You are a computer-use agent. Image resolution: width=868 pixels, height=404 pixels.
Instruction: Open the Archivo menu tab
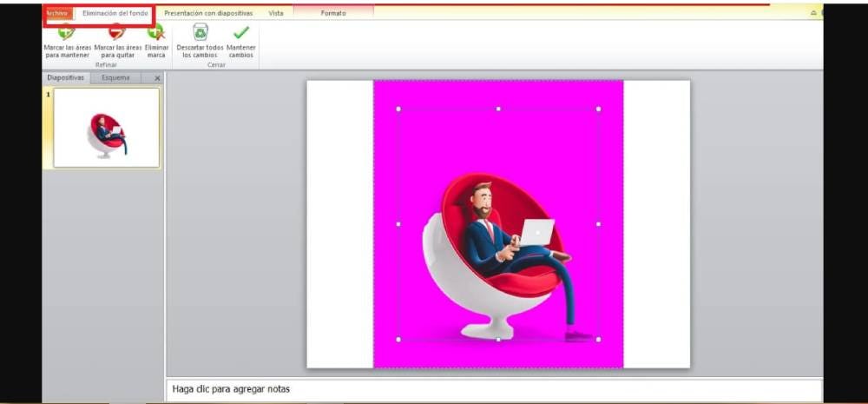click(56, 13)
